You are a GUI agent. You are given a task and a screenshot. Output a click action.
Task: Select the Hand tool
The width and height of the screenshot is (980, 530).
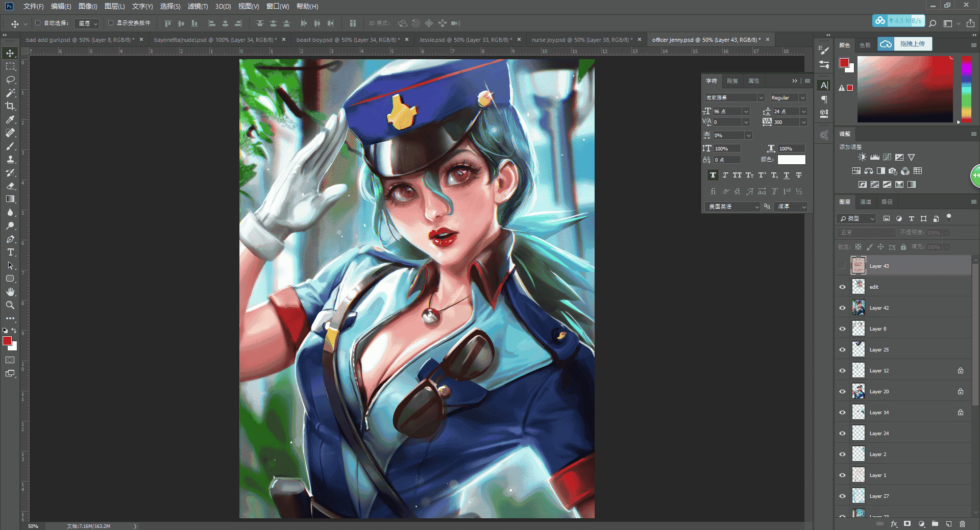click(10, 292)
